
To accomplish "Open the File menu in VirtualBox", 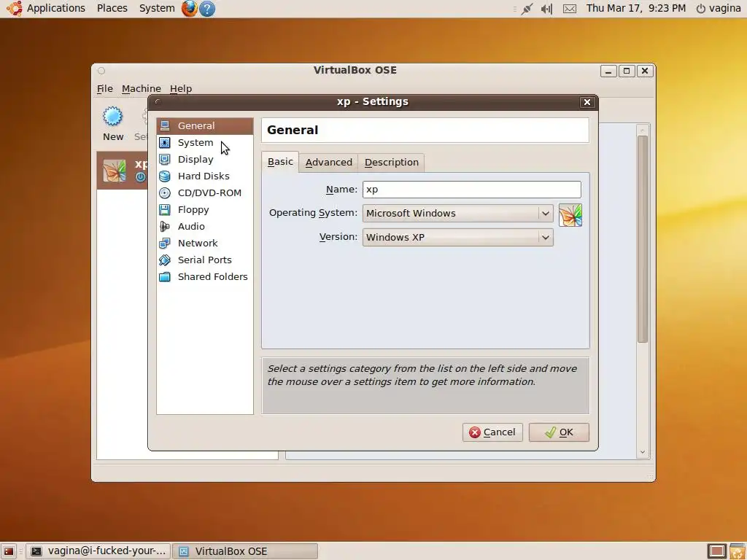I will tap(105, 88).
